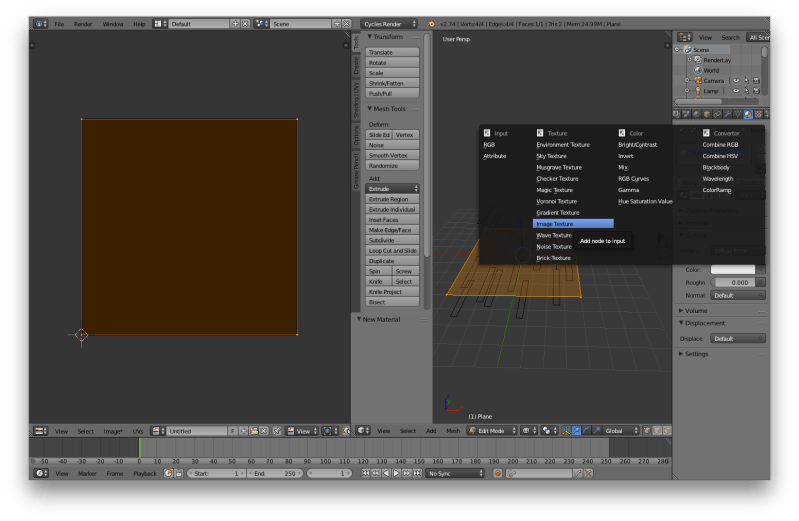Select the rotate manipulator arc icon
The image size is (799, 521).
click(587, 431)
